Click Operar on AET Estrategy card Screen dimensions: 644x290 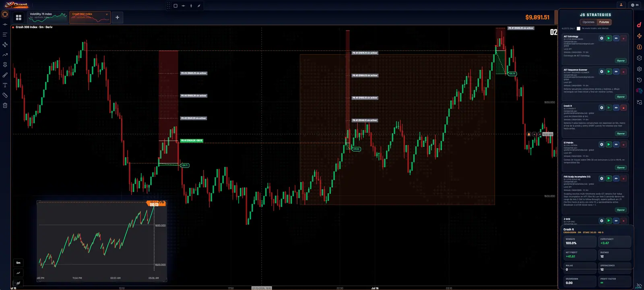(x=621, y=61)
